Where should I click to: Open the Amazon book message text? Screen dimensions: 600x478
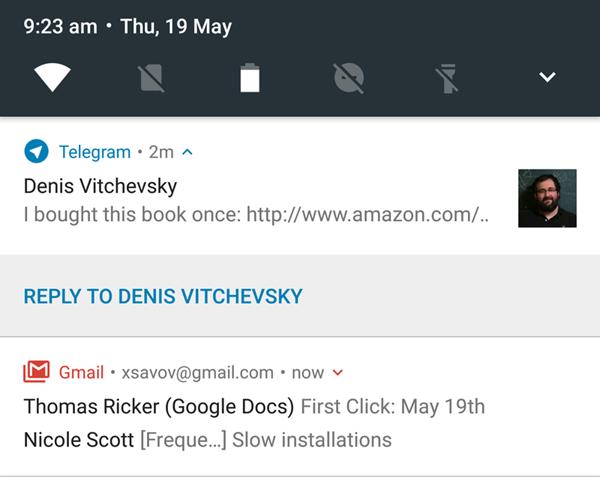[x=255, y=215]
